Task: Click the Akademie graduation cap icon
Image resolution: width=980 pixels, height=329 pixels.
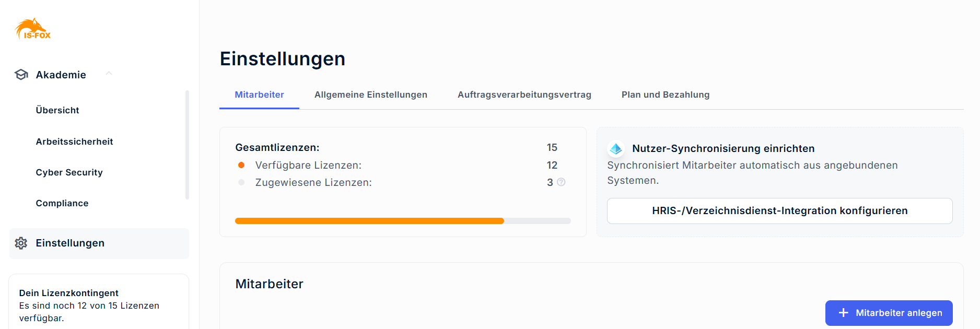Action: [21, 75]
